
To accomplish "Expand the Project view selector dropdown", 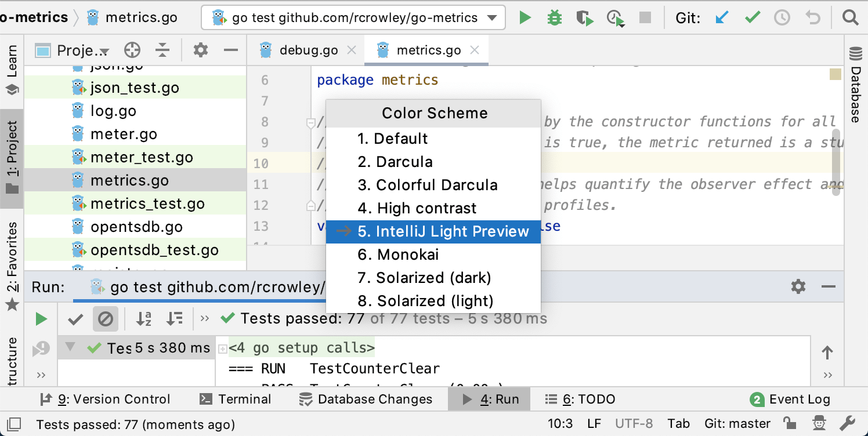I will tap(104, 51).
